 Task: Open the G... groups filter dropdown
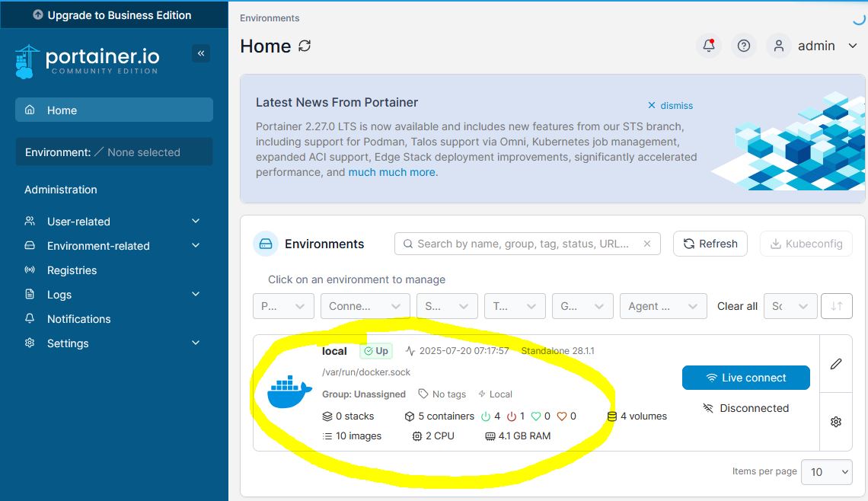[x=582, y=306]
